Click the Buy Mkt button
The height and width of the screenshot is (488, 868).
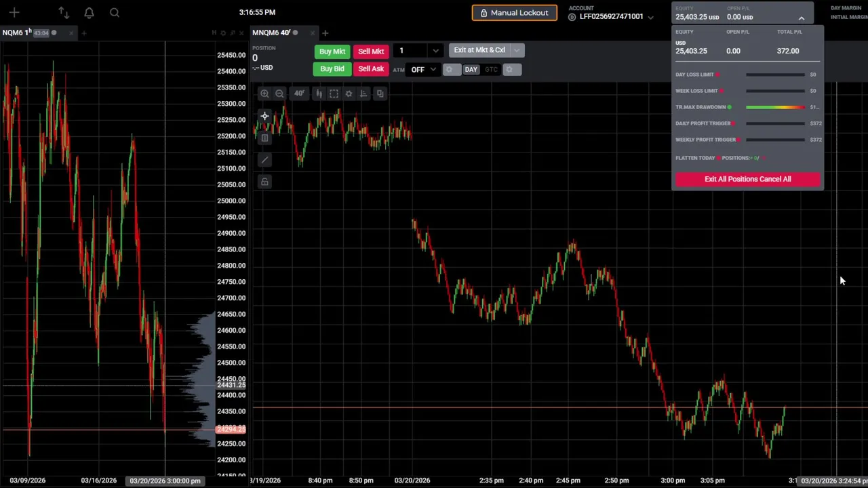click(x=332, y=52)
